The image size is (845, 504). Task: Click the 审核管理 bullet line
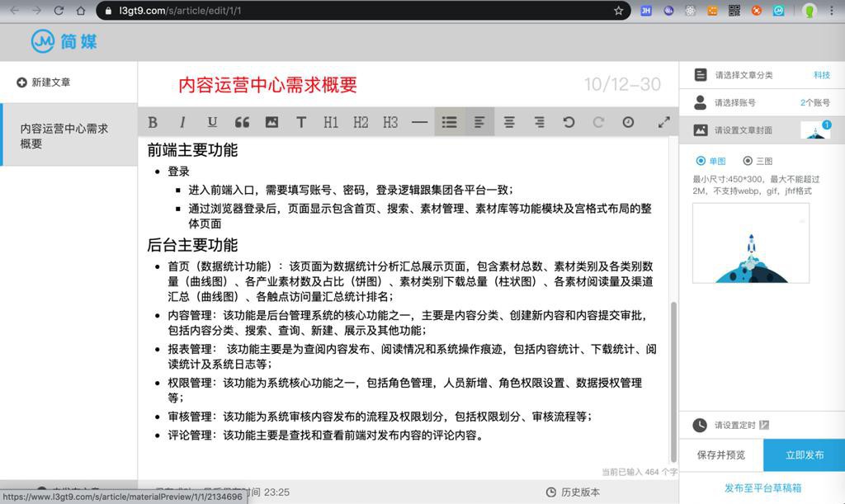coord(380,417)
